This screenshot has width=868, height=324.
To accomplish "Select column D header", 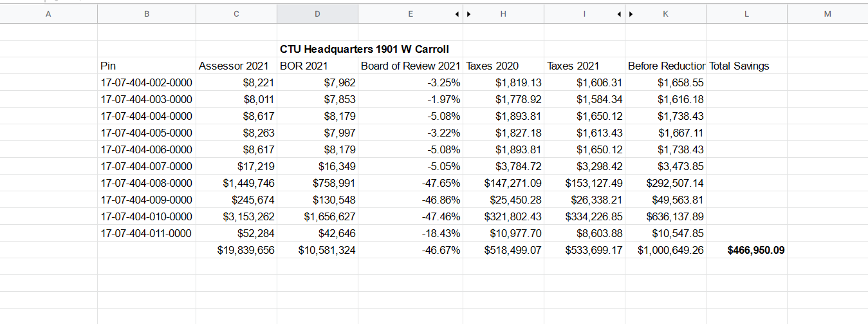I will [318, 14].
